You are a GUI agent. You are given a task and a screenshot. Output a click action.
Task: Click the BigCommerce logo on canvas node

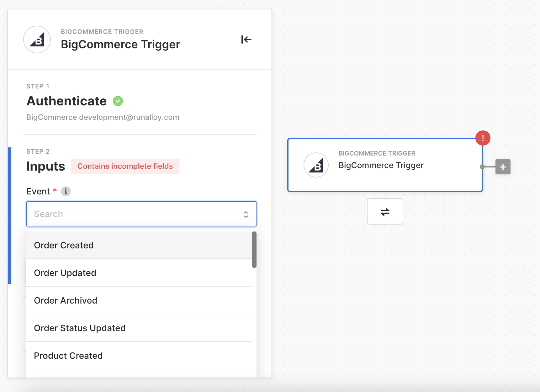pyautogui.click(x=316, y=165)
